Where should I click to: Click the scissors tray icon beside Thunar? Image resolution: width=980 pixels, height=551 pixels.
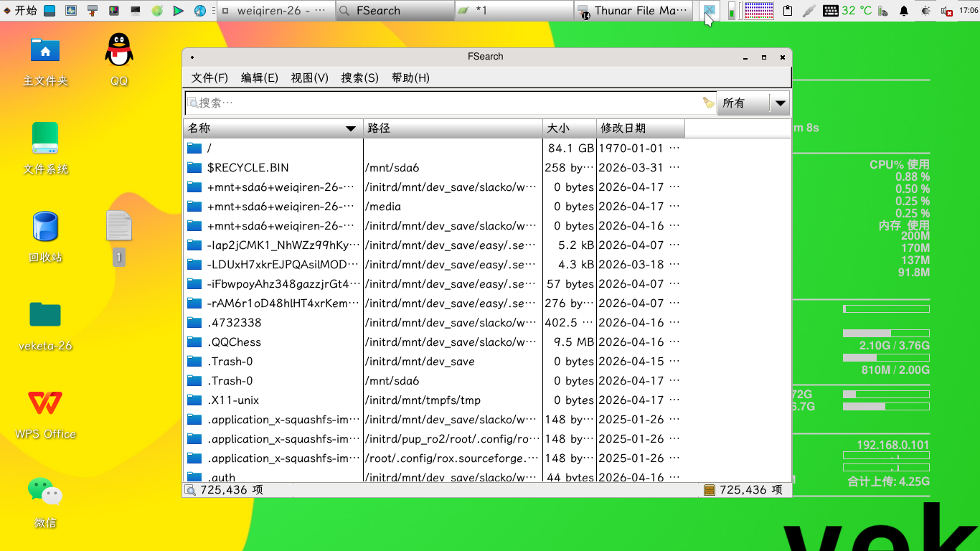point(709,10)
